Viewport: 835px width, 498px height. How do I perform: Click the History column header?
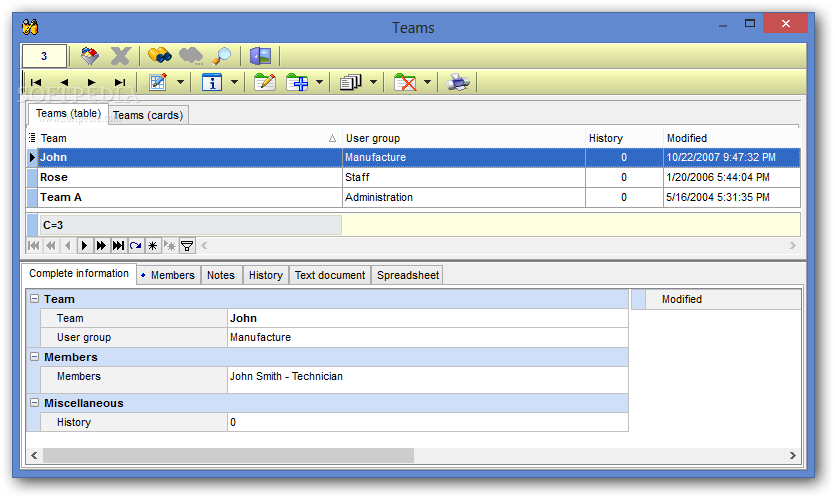pos(624,138)
